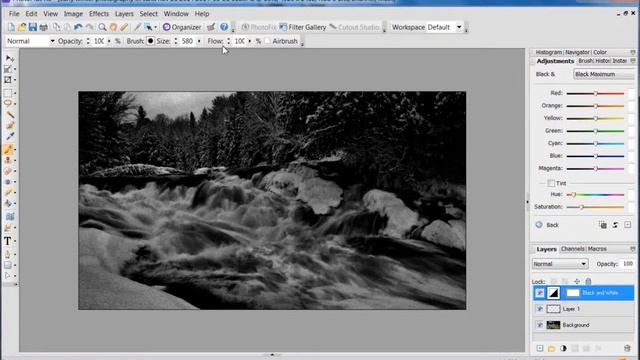Toggle the Airbrush checkbox
Viewport: 640px width, 360px height.
tap(268, 41)
